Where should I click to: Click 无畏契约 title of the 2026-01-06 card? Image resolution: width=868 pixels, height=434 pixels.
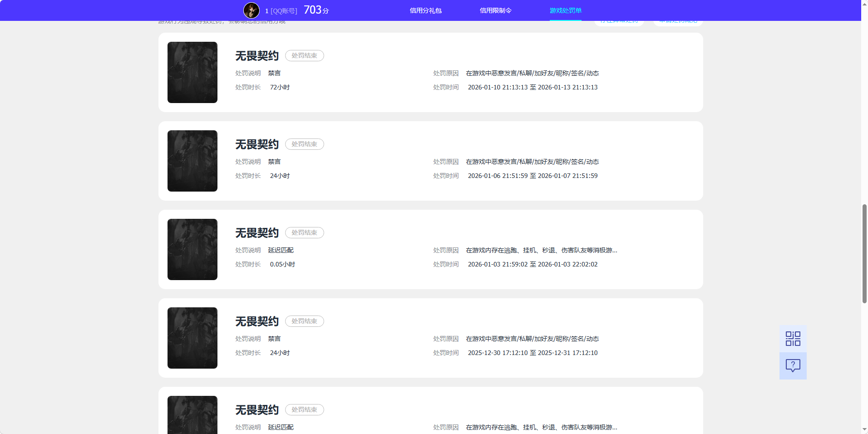257,144
